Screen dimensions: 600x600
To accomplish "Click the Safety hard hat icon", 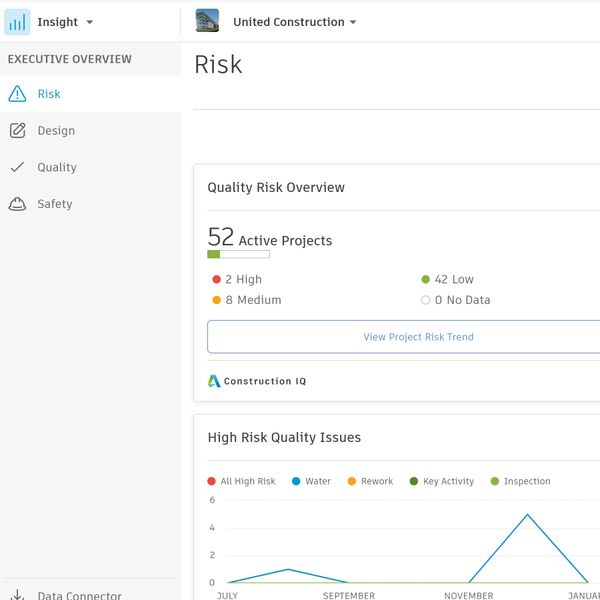I will pos(17,204).
